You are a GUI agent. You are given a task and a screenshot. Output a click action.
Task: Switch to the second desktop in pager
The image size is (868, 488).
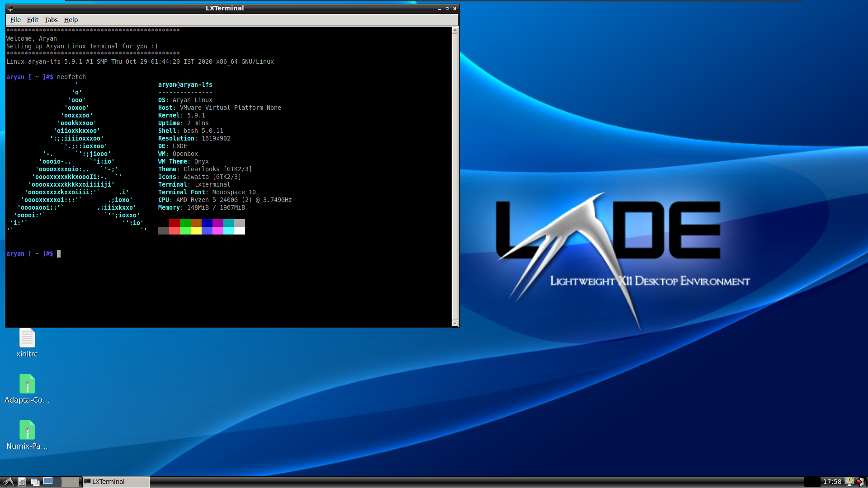70,482
